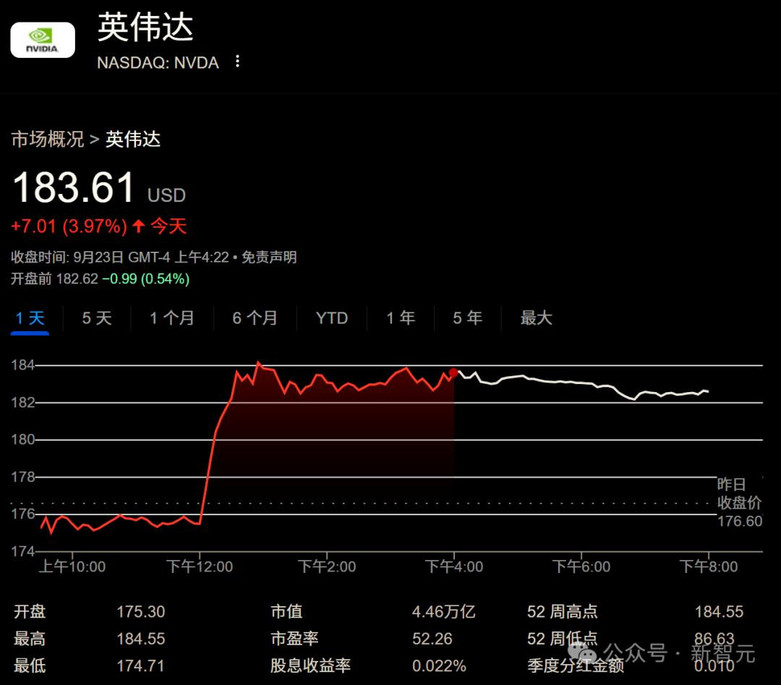
Task: Select the 最大 range tab
Action: pyautogui.click(x=536, y=318)
